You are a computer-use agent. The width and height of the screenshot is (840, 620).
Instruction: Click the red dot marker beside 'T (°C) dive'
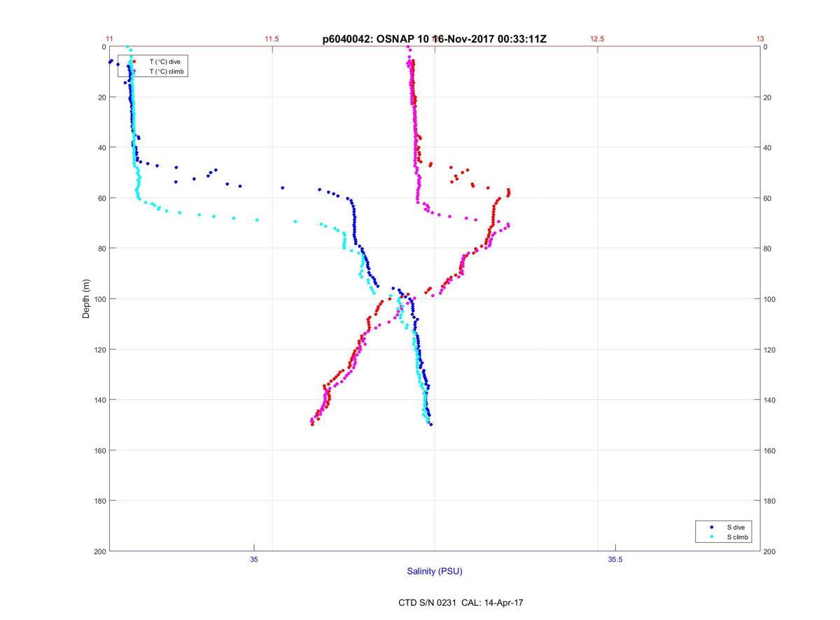pyautogui.click(x=134, y=62)
